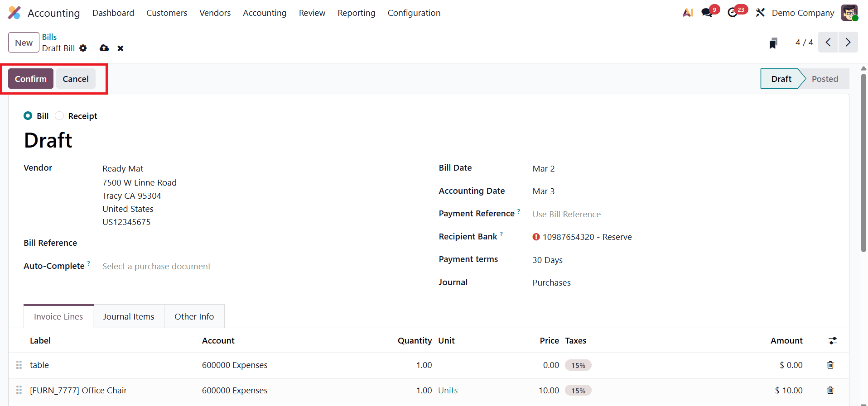Click Auto-Complete help question mark
The width and height of the screenshot is (868, 406).
[x=89, y=263]
